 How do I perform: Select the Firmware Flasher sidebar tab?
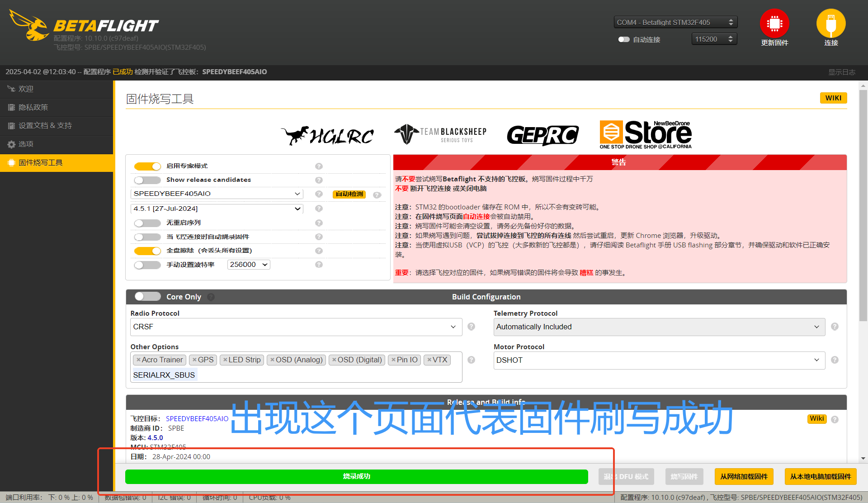[57, 163]
